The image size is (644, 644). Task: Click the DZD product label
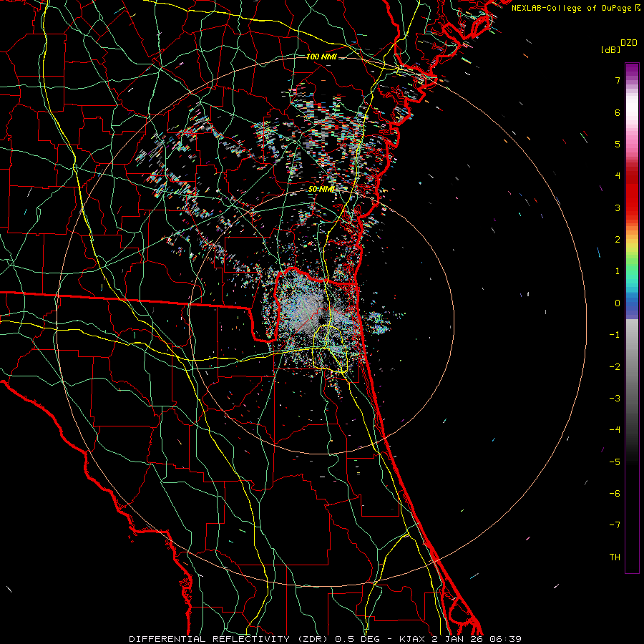pyautogui.click(x=629, y=43)
